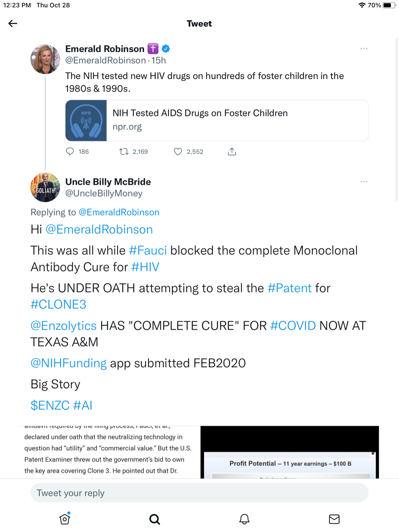The height and width of the screenshot is (532, 399).
Task: Focus the 'Tweet your reply' field
Action: tap(199, 493)
